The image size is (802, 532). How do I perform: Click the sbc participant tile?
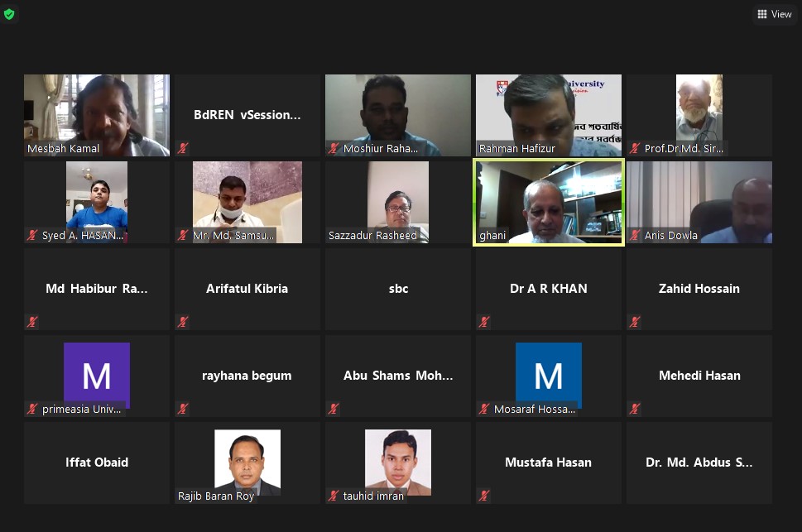point(398,289)
